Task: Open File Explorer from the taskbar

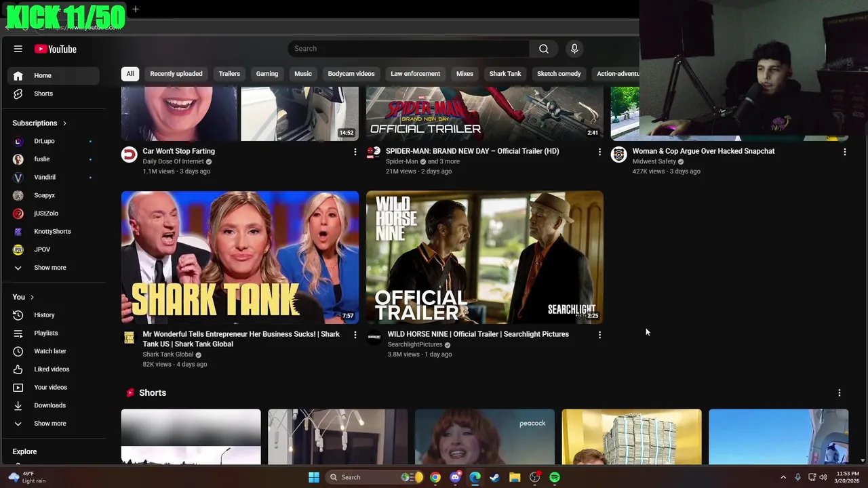Action: 515,477
